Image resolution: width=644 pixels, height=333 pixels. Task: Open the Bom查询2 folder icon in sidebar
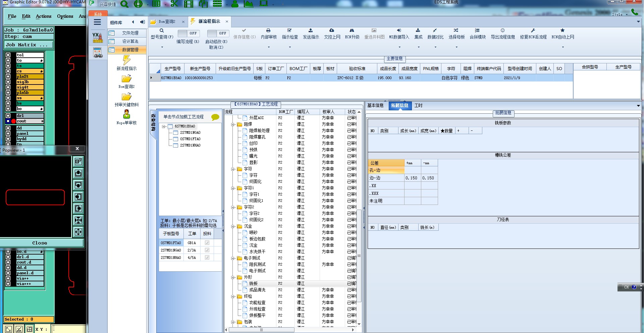[x=126, y=79]
